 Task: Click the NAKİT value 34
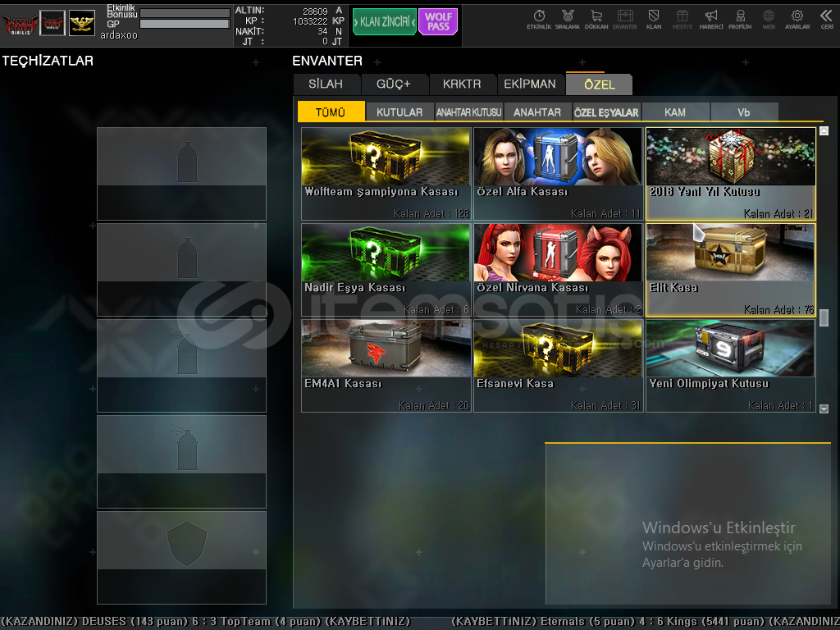click(x=322, y=31)
